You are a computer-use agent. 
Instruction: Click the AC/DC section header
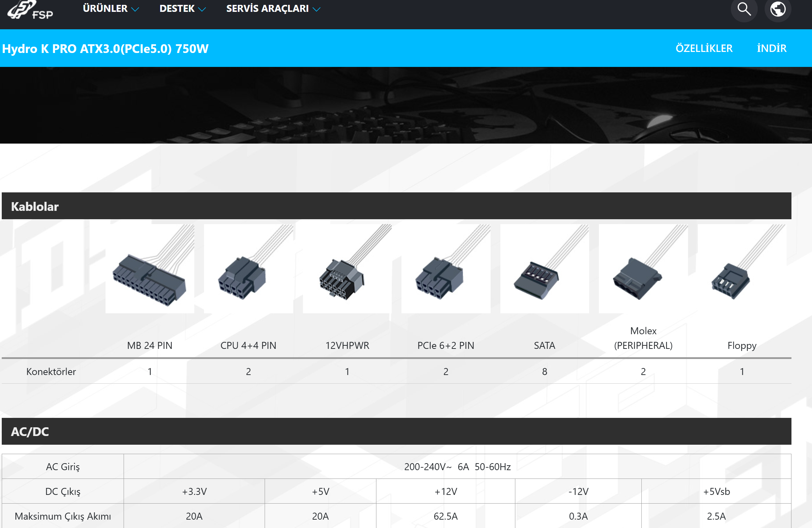tap(397, 431)
